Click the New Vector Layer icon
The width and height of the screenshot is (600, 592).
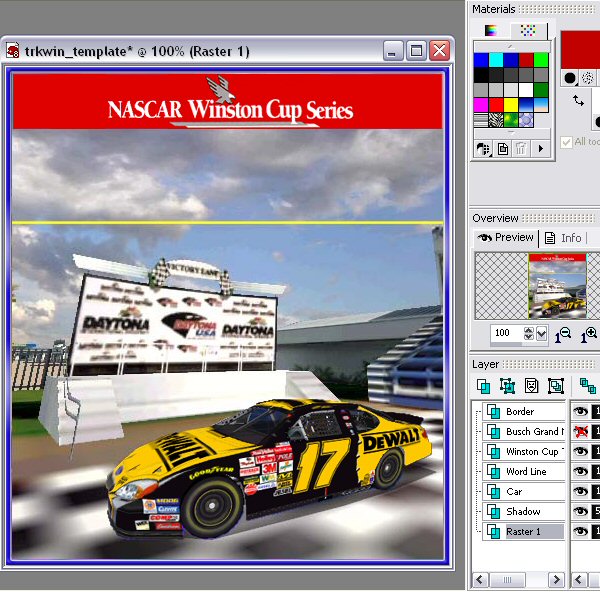click(507, 386)
